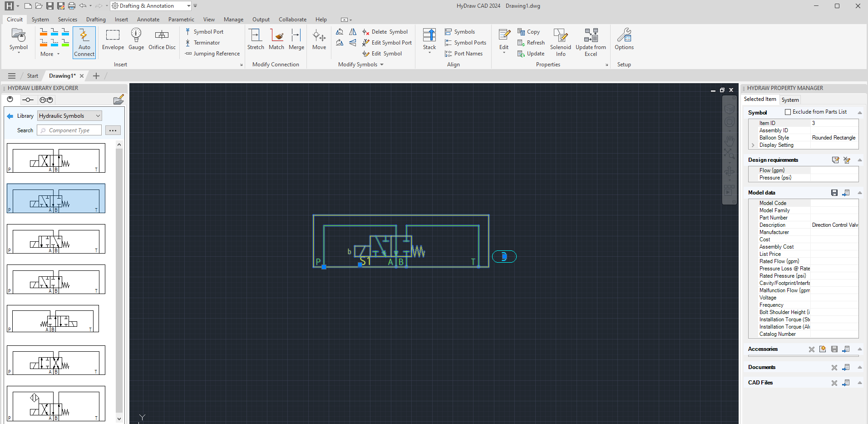Open the Options setup tool
Viewport: 868px width, 424px height.
point(624,40)
